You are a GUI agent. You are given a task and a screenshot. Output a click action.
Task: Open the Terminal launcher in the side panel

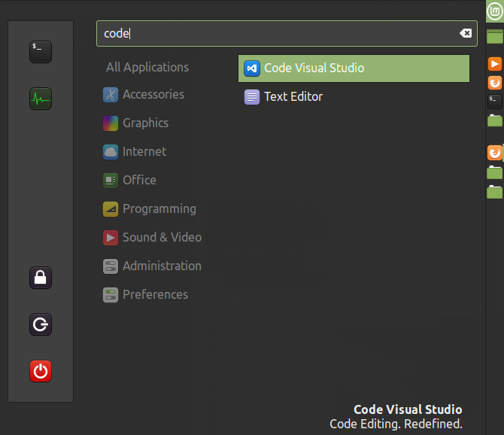(x=495, y=102)
